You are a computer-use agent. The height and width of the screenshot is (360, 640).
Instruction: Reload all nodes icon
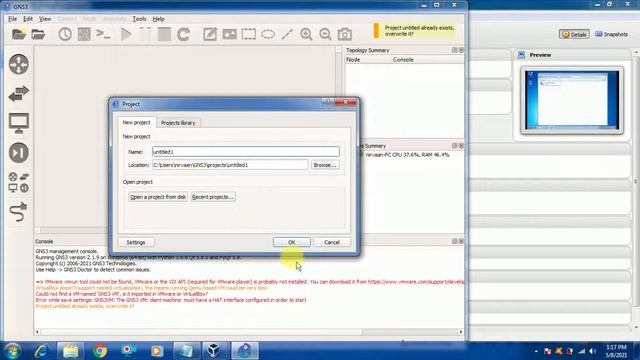tap(184, 34)
